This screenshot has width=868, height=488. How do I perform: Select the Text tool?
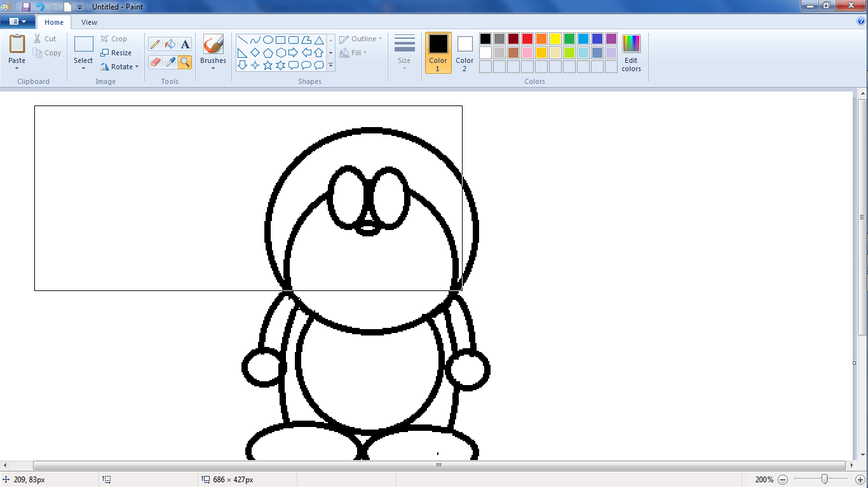click(185, 44)
